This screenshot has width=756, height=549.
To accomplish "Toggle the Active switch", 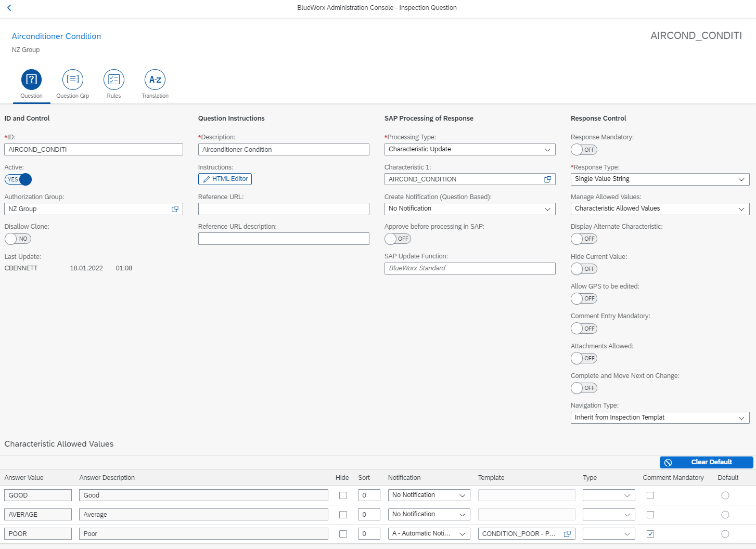I will click(18, 179).
